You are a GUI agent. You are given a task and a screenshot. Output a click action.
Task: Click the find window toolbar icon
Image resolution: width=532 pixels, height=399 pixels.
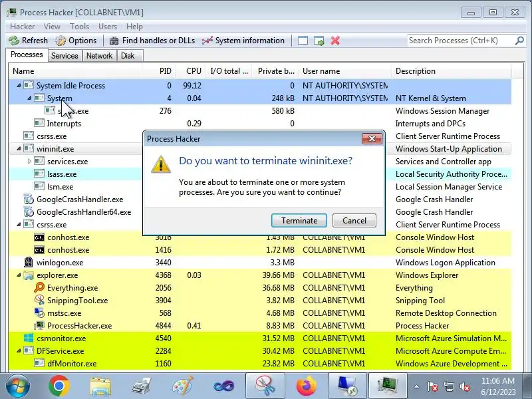(x=303, y=41)
